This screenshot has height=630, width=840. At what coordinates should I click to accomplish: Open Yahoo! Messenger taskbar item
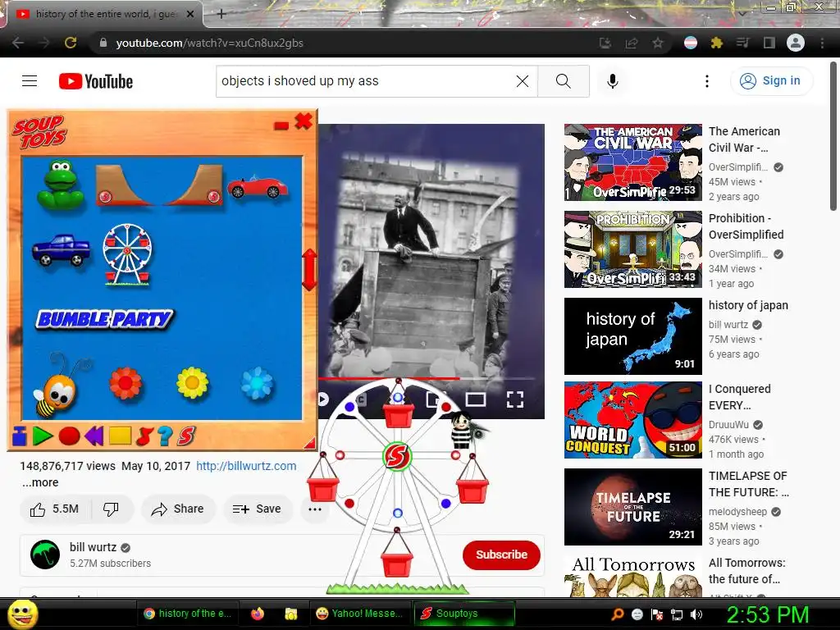pos(360,614)
